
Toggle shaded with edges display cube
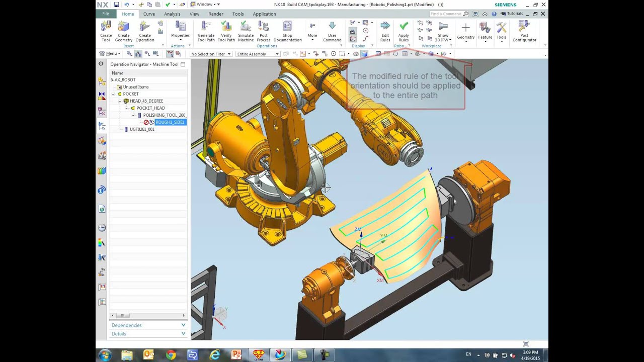tap(364, 53)
